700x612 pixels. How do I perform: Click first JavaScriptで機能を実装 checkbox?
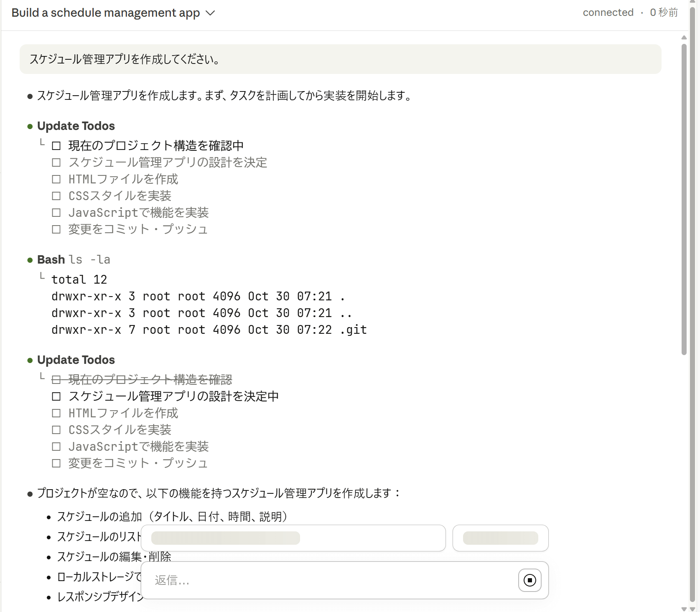point(56,213)
